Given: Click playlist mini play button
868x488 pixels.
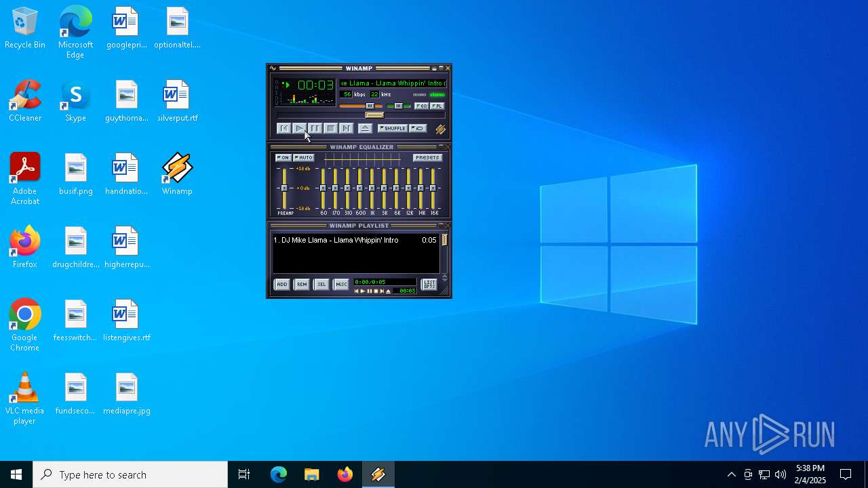Looking at the screenshot, I should click(363, 291).
